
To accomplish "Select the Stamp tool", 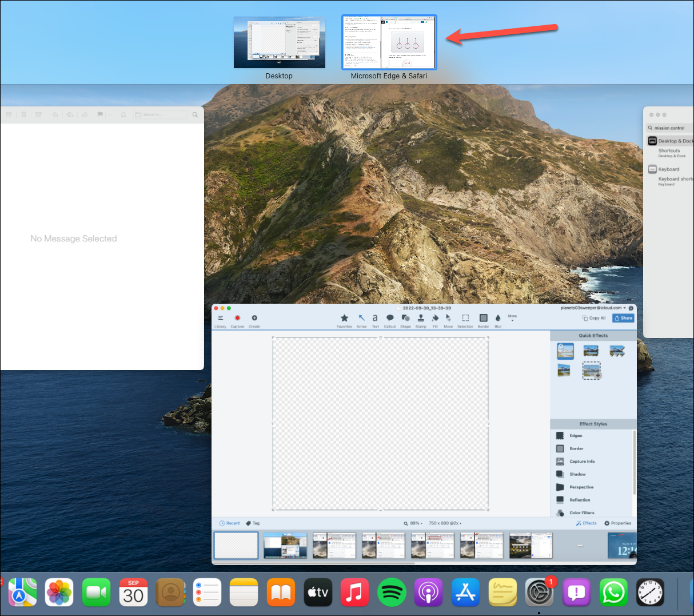I will [421, 321].
